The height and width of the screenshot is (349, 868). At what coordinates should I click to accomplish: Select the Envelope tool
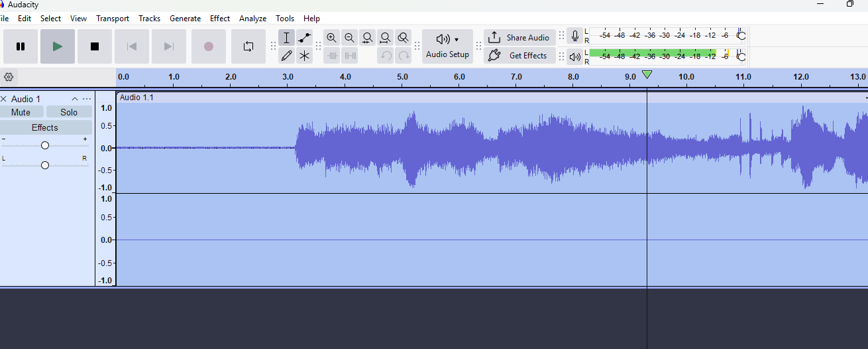point(304,38)
